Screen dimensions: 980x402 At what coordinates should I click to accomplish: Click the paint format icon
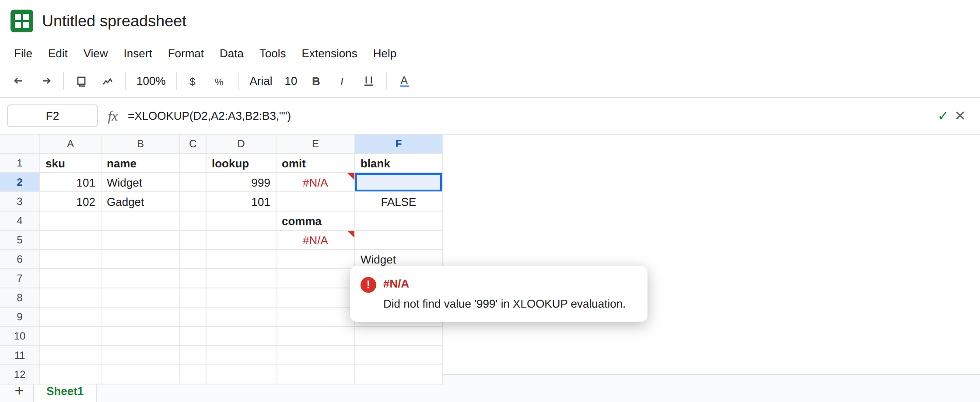pyautogui.click(x=108, y=81)
